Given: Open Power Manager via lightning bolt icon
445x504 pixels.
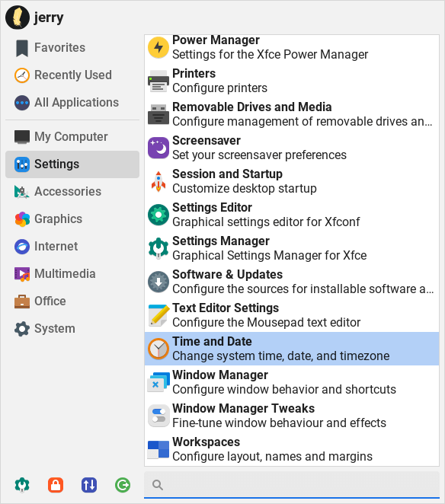Looking at the screenshot, I should (158, 47).
